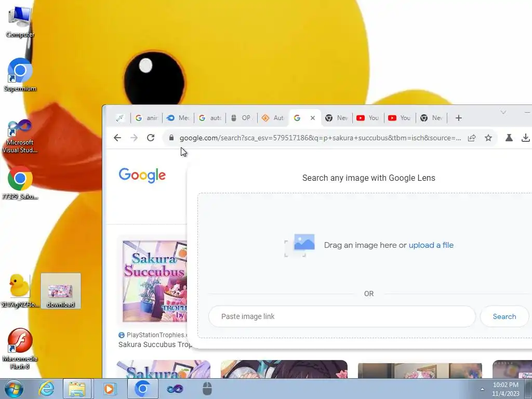
Task: Launch Macromedia Flash 8 from desktop
Action: (x=20, y=349)
